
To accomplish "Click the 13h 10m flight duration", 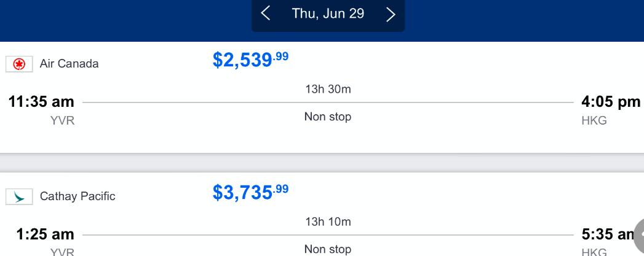I will 328,222.
